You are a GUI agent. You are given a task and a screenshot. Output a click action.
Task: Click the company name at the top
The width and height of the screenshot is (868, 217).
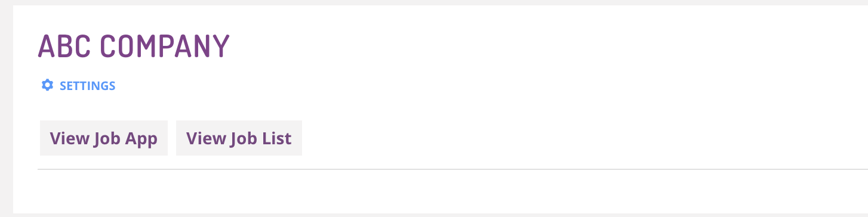pos(134,46)
